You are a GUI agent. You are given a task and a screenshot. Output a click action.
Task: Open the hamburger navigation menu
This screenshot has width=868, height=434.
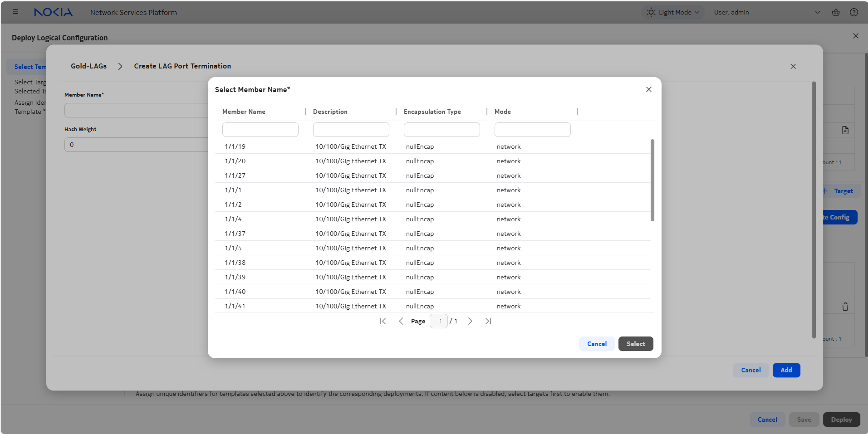point(15,12)
